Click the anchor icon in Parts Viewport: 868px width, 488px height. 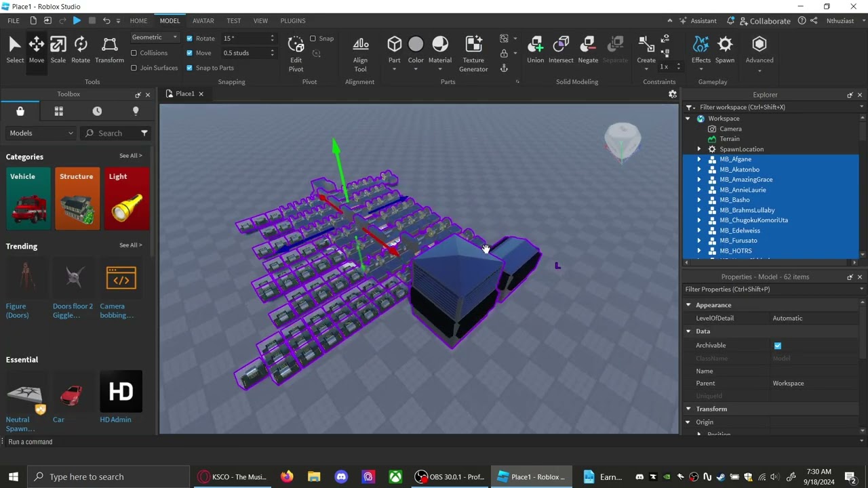click(x=504, y=68)
